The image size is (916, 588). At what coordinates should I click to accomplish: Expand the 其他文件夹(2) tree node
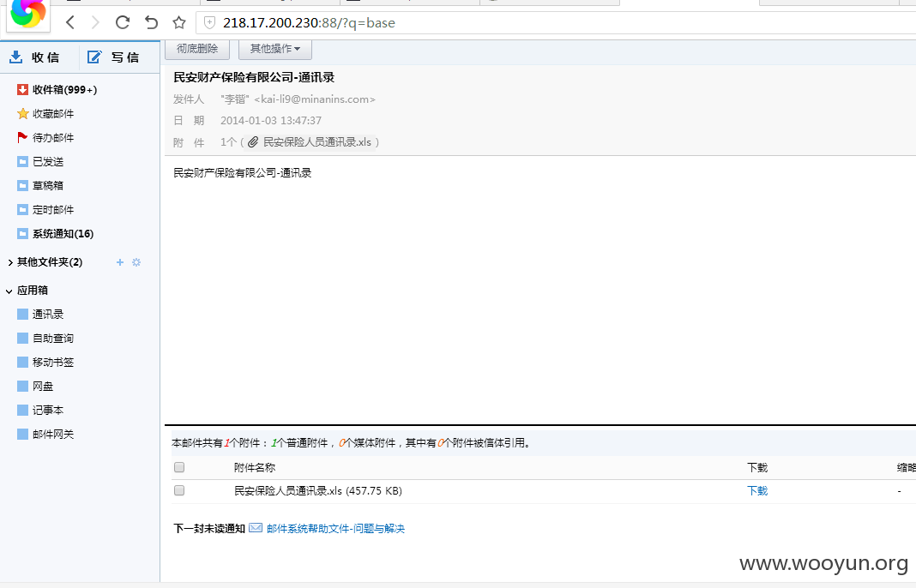[x=10, y=262]
